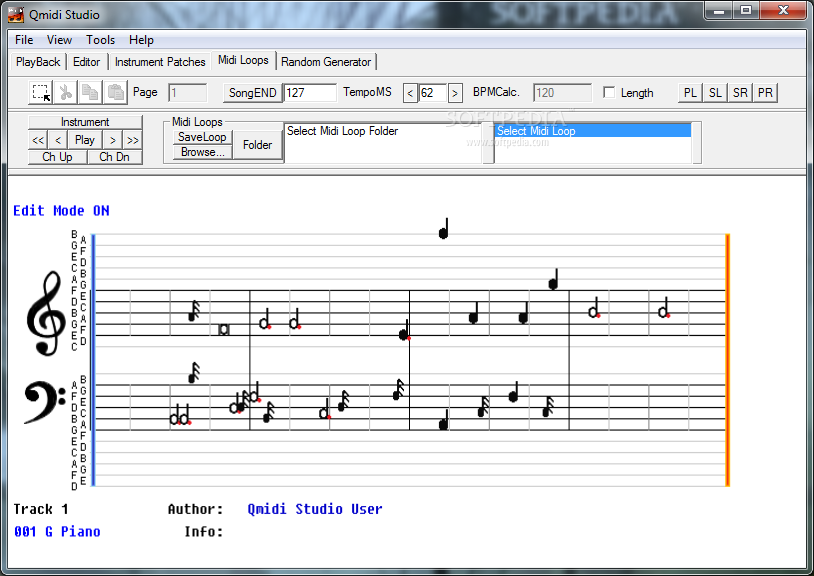Click the 'Track 1' label
This screenshot has height=576, width=814.
click(41, 509)
